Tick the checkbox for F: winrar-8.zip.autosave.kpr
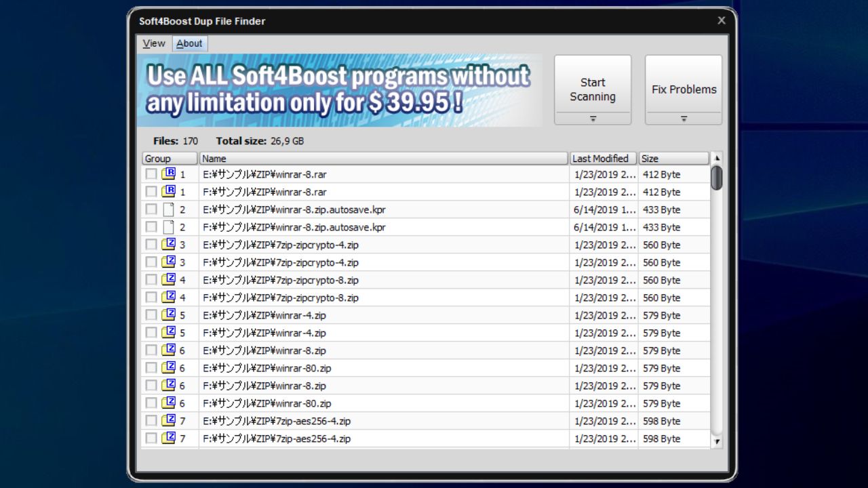Viewport: 868px width, 488px height. click(151, 227)
